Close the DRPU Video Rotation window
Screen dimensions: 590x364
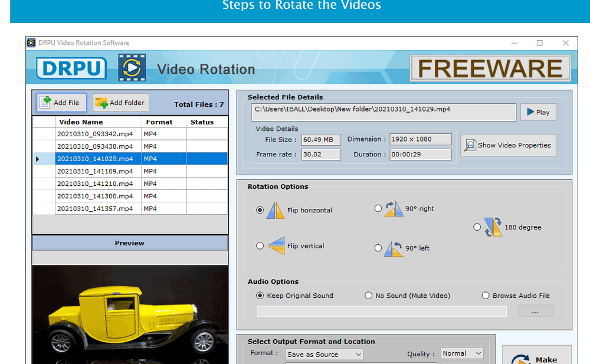click(x=565, y=43)
